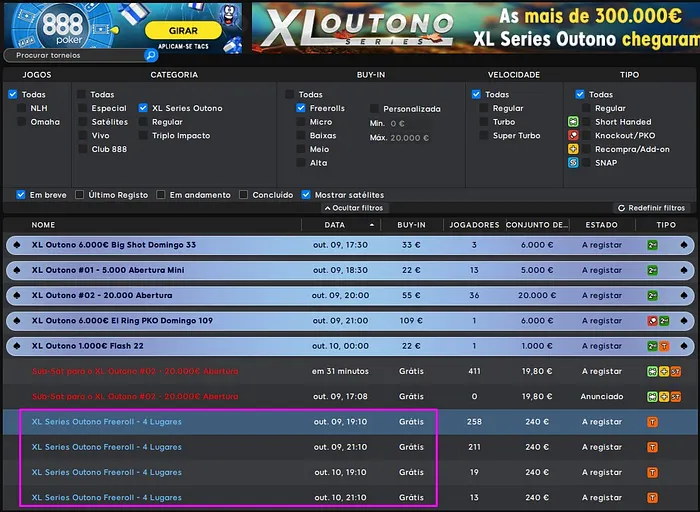Viewport: 700px width, 512px height.
Task: Click orange turbo icon on out. 10, 19:10 freeroll
Action: pos(652,472)
